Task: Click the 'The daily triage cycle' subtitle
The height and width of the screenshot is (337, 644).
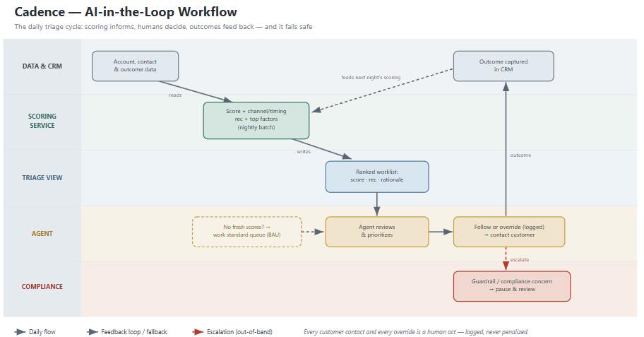Action: point(163,27)
